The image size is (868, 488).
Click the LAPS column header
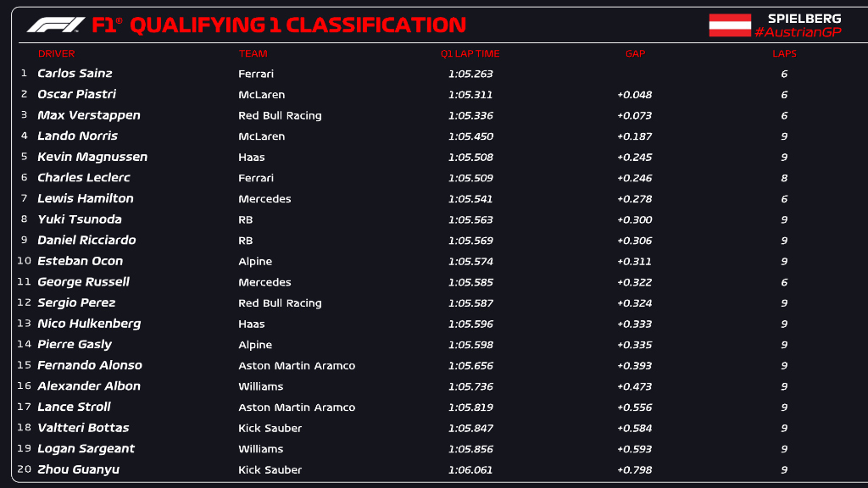(x=784, y=53)
